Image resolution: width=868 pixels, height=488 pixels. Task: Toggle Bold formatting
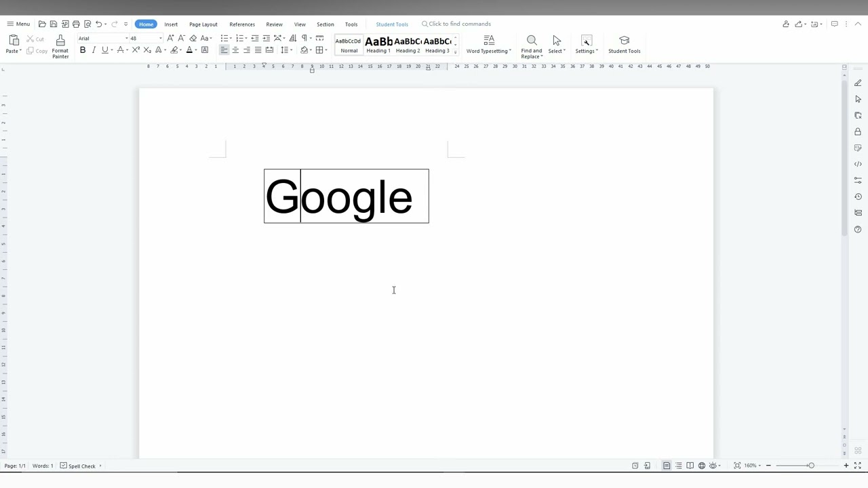83,50
